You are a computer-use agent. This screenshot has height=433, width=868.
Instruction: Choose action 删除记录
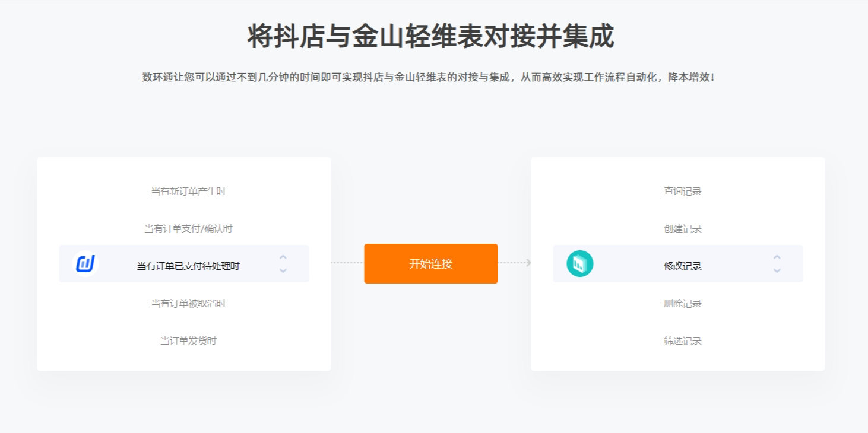(683, 304)
